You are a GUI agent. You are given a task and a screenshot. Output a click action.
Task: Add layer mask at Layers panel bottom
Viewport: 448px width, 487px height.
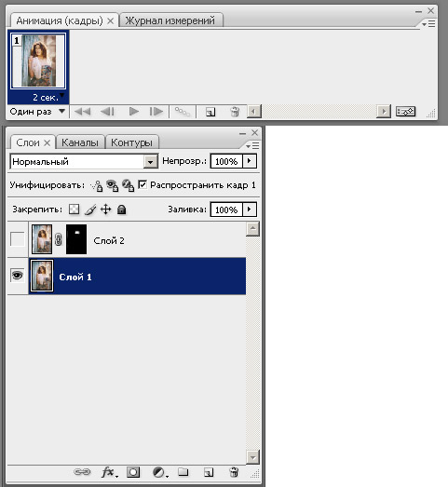(x=133, y=472)
